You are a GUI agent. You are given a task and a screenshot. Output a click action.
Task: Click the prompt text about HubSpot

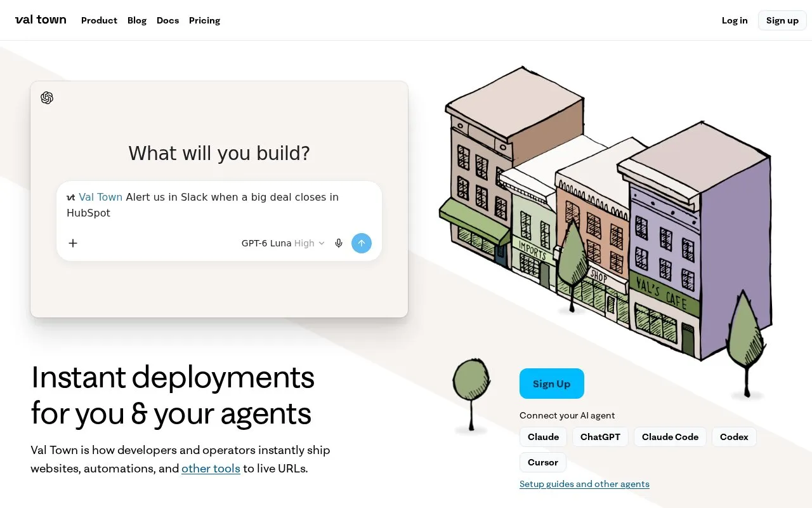[203, 205]
